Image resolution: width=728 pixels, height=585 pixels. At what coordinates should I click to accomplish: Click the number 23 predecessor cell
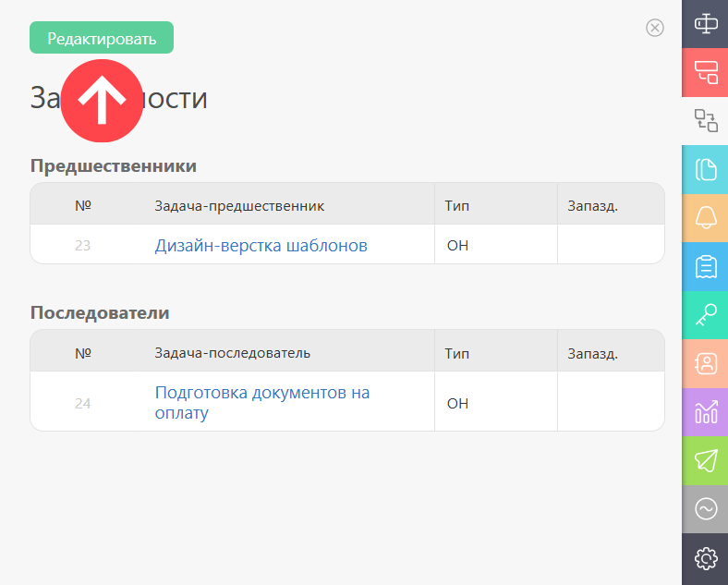click(x=82, y=245)
